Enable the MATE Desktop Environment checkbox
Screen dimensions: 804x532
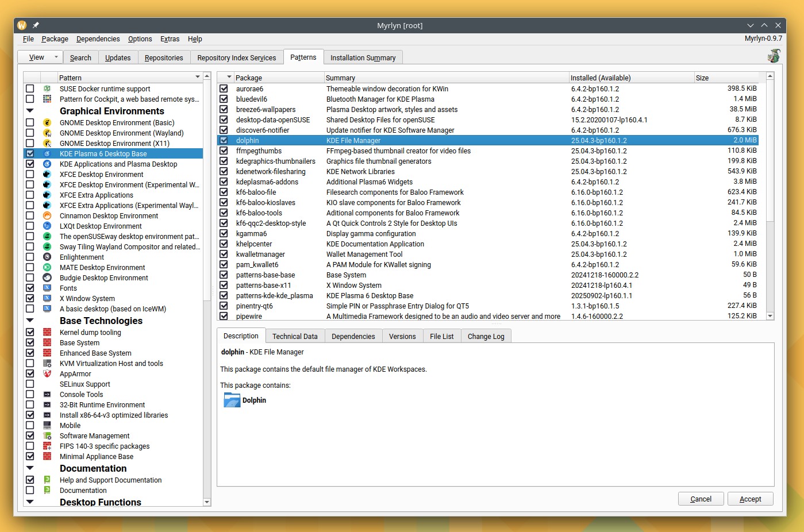coord(30,268)
